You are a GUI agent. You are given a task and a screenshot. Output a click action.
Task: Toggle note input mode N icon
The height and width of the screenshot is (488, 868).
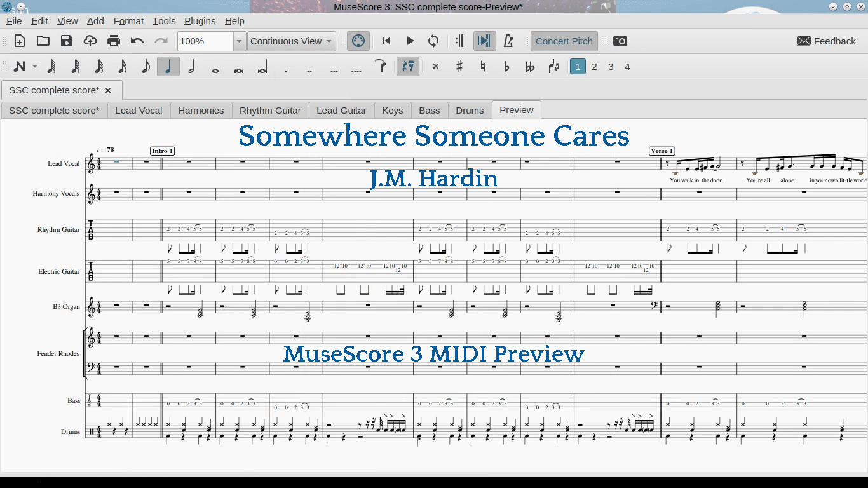20,67
